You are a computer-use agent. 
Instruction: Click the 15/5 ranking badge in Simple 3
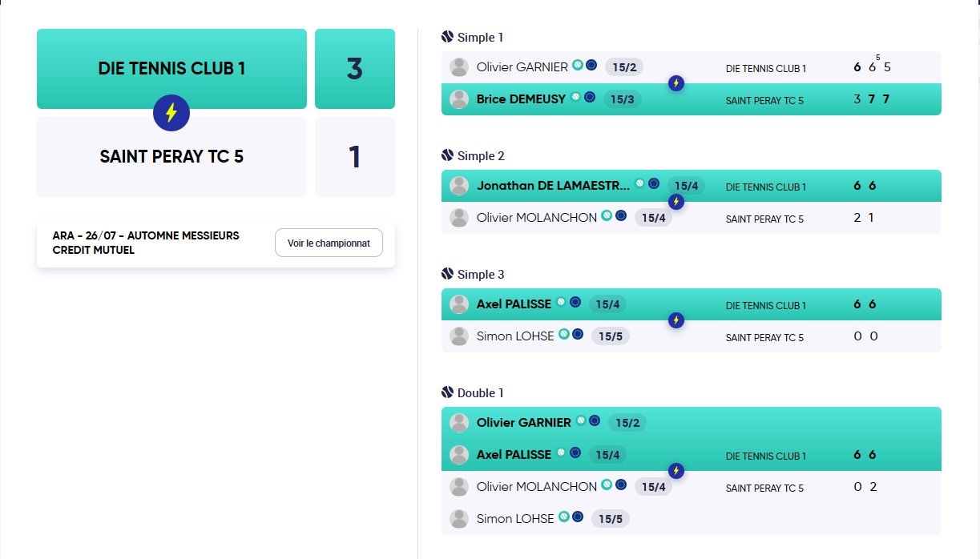[x=611, y=336]
